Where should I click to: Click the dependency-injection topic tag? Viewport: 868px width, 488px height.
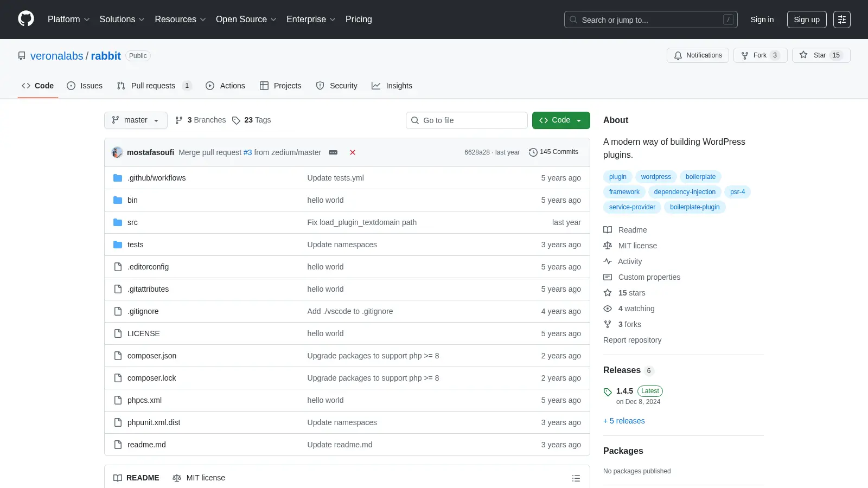(685, 192)
